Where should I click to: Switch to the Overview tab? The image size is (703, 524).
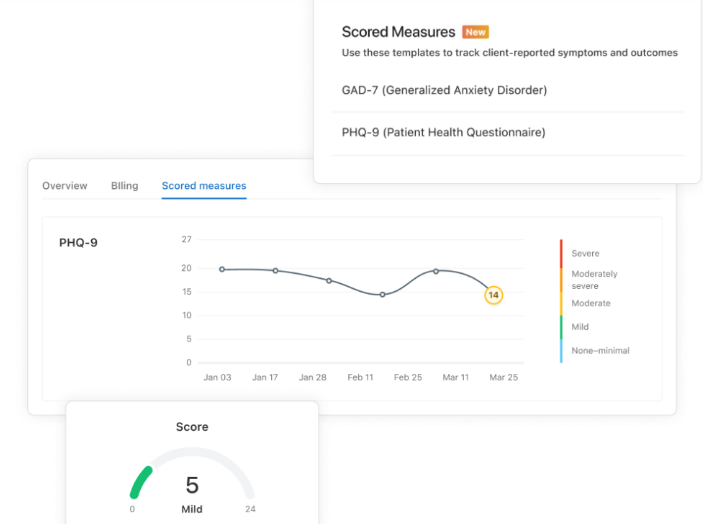click(65, 186)
